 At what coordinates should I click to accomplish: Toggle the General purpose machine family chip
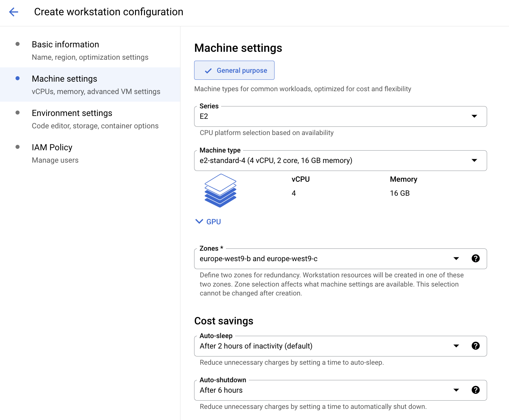pos(234,70)
